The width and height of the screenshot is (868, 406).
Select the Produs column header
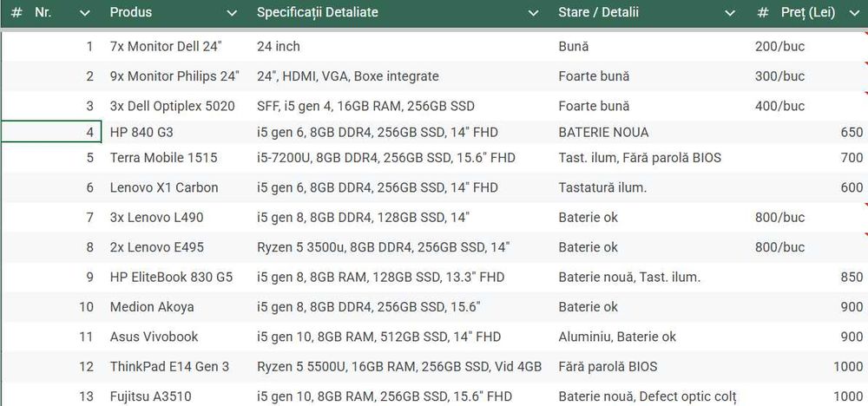[x=131, y=12]
